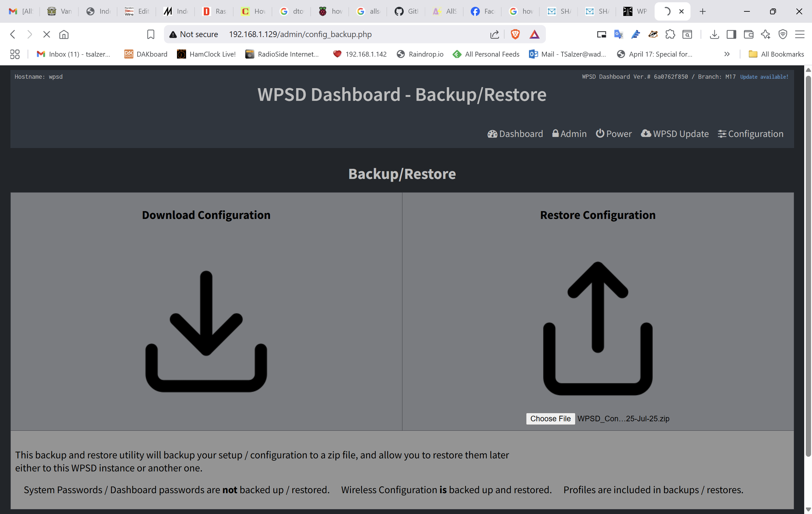This screenshot has height=514, width=812.
Task: Open the Brave Wallet icon
Action: [x=749, y=34]
